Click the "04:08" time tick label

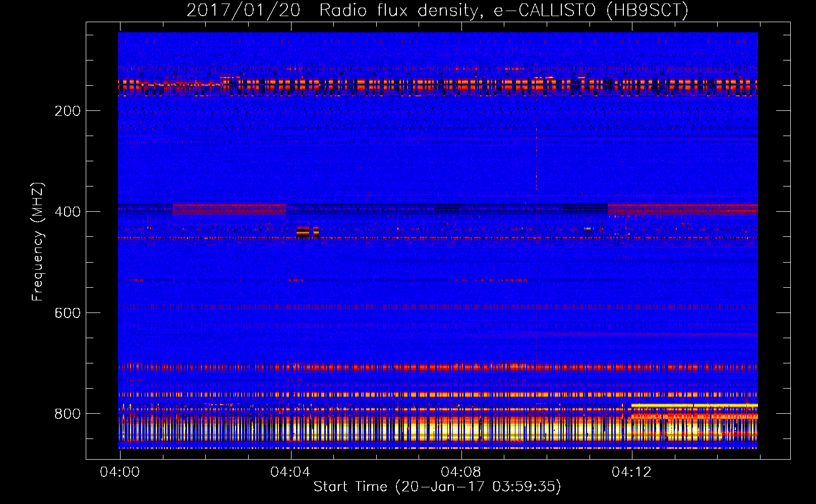pos(460,472)
